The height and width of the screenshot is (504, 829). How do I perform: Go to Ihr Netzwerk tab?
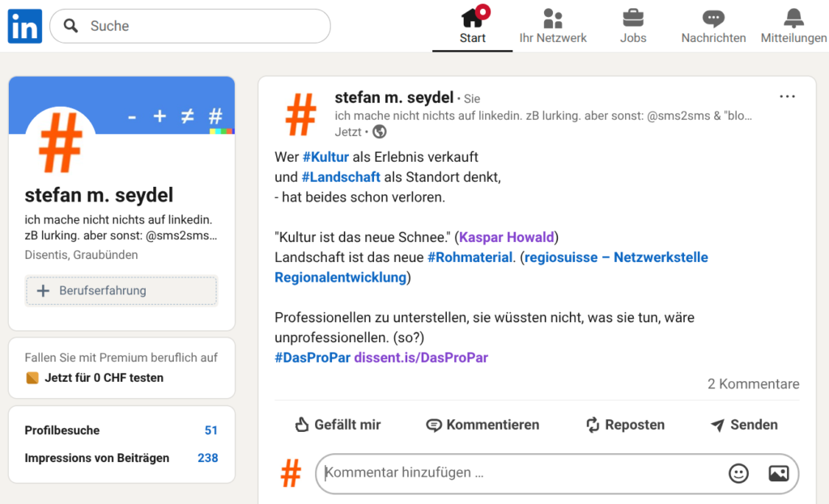pos(553,26)
